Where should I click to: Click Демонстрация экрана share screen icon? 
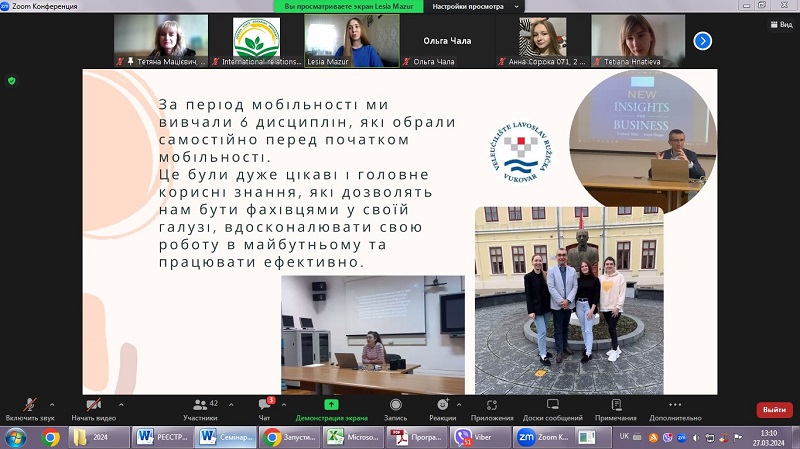pyautogui.click(x=331, y=404)
